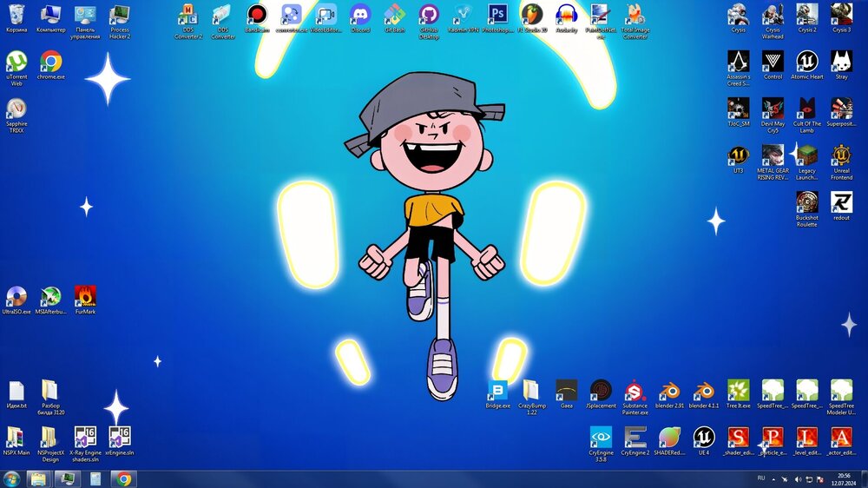Select the Audacity desktop icon
Screen dimensions: 868x488
pyautogui.click(x=566, y=16)
